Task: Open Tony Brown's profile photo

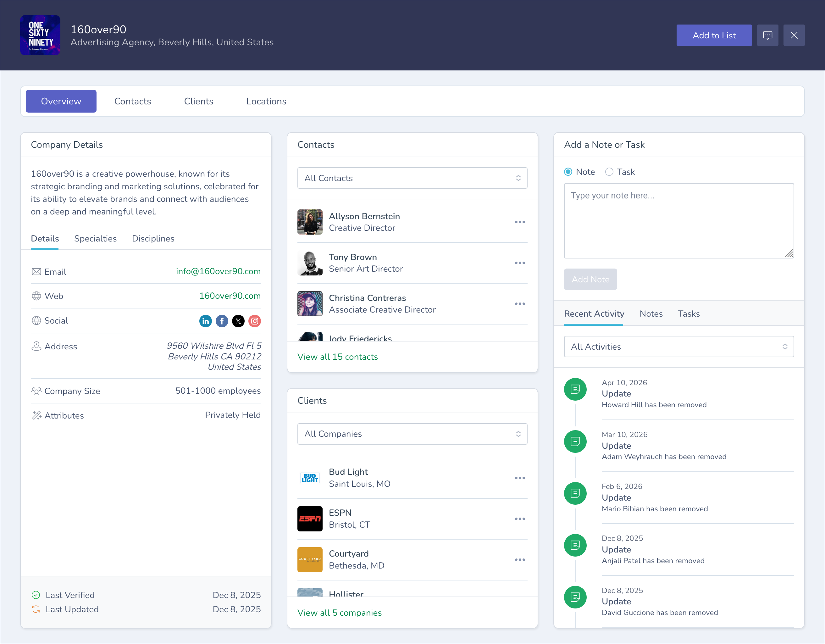Action: 310,263
